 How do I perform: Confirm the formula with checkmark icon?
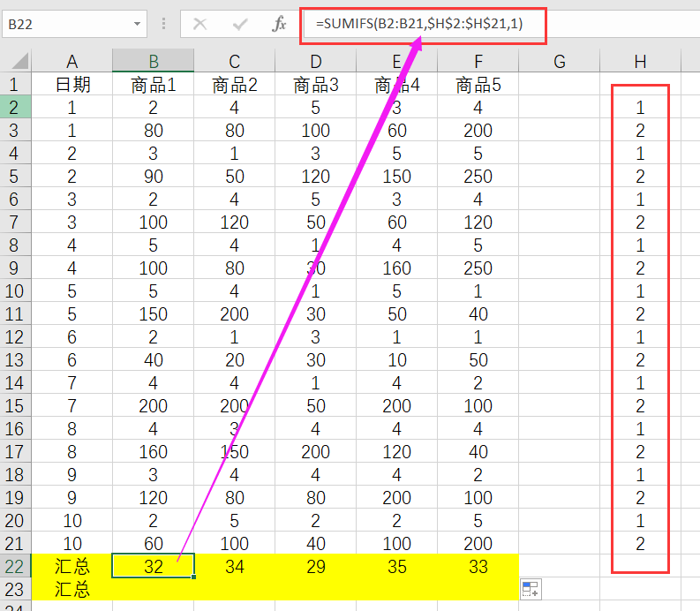(x=240, y=24)
